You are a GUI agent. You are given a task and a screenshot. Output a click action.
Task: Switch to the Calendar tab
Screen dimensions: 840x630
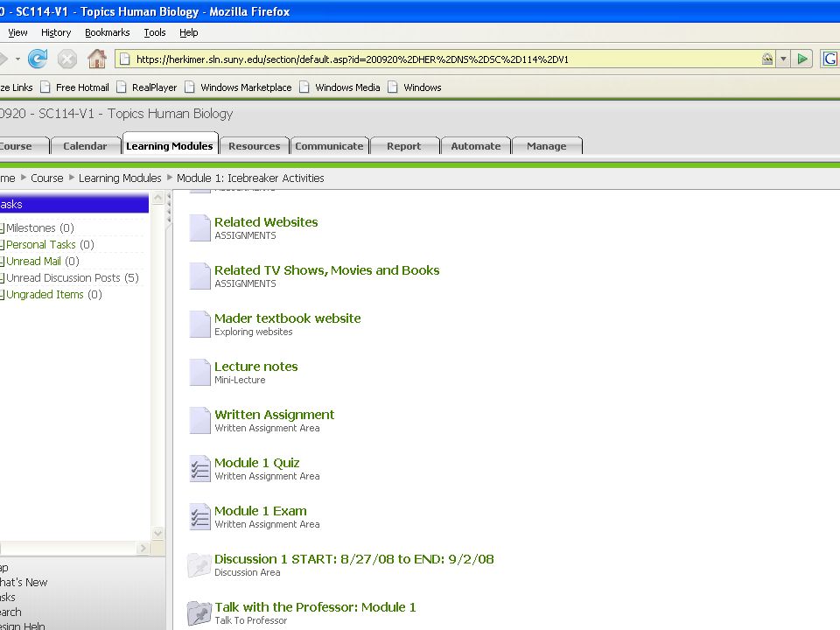pos(85,146)
